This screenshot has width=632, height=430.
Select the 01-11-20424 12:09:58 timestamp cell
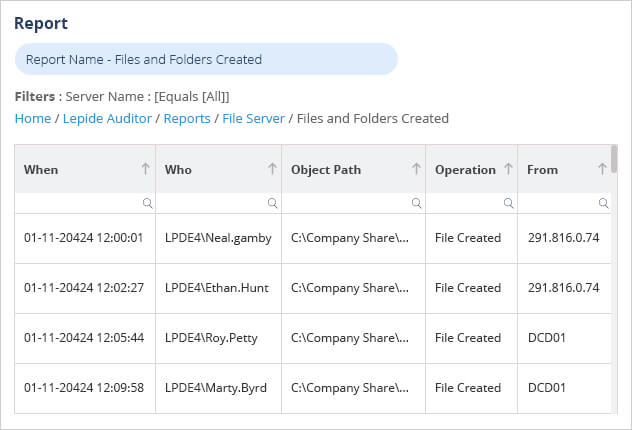tap(83, 388)
